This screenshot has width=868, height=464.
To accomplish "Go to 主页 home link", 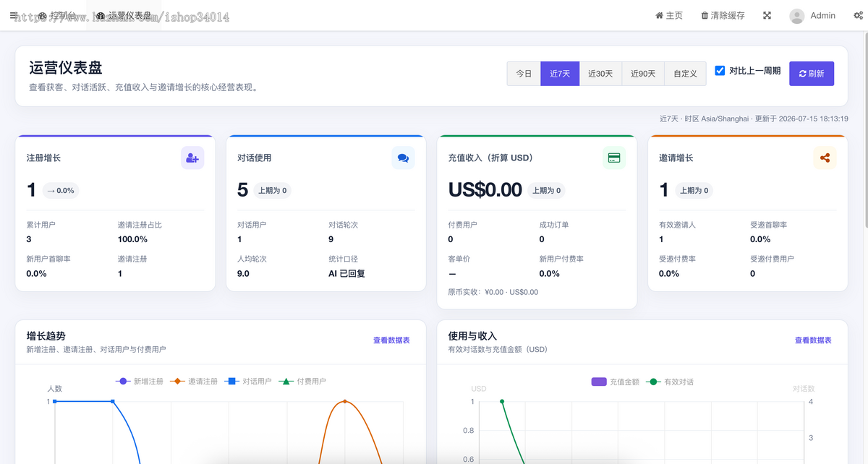I will [x=669, y=15].
